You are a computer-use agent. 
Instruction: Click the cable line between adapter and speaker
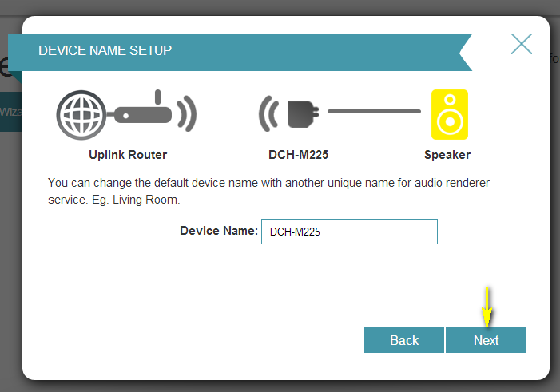(x=373, y=112)
